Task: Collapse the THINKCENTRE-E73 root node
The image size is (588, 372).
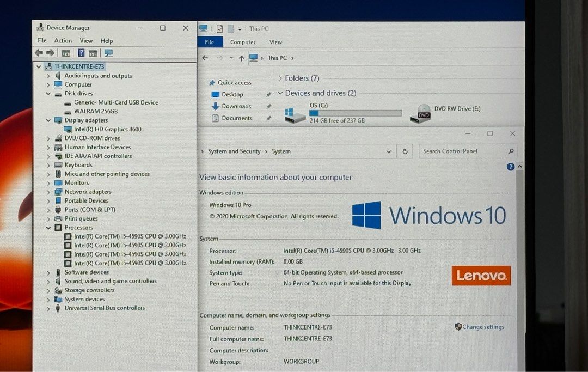Action: 39,67
